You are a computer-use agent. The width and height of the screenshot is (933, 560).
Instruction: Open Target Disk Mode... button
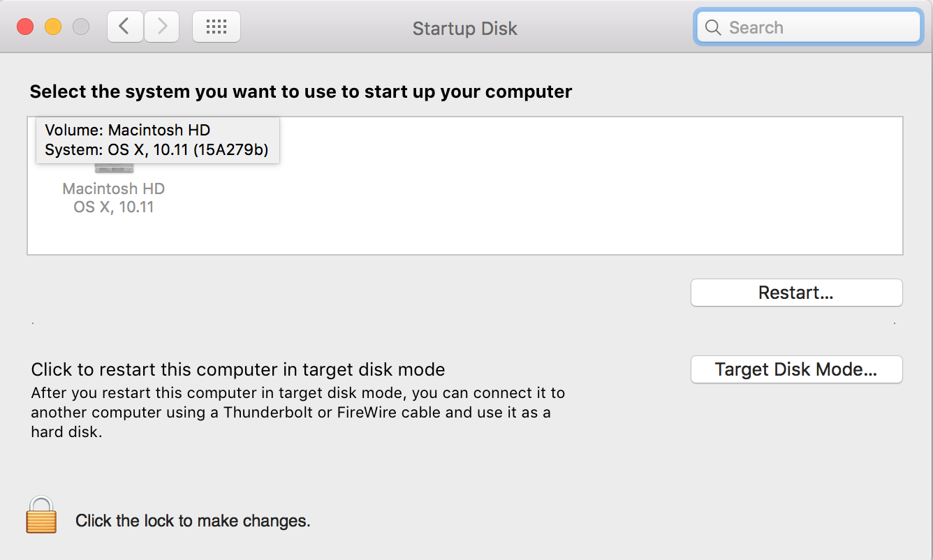796,369
